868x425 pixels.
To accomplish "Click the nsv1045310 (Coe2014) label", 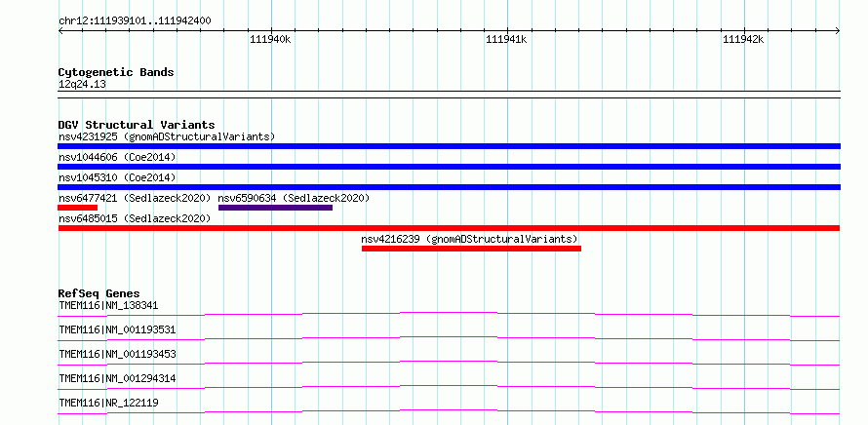I will click(117, 177).
